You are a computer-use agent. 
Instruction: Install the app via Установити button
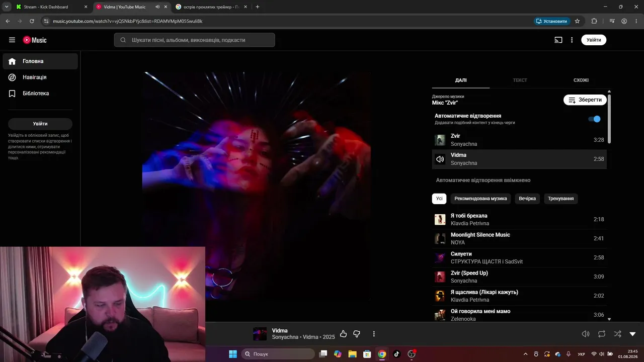click(551, 21)
